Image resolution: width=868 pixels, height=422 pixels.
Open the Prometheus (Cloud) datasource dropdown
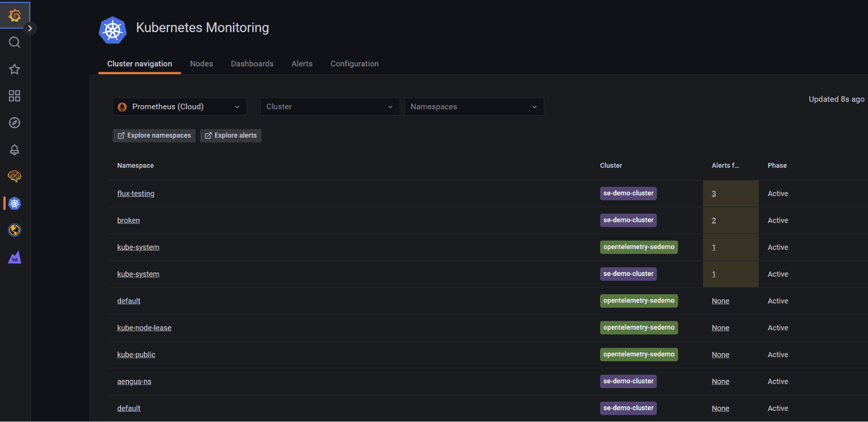(x=179, y=106)
